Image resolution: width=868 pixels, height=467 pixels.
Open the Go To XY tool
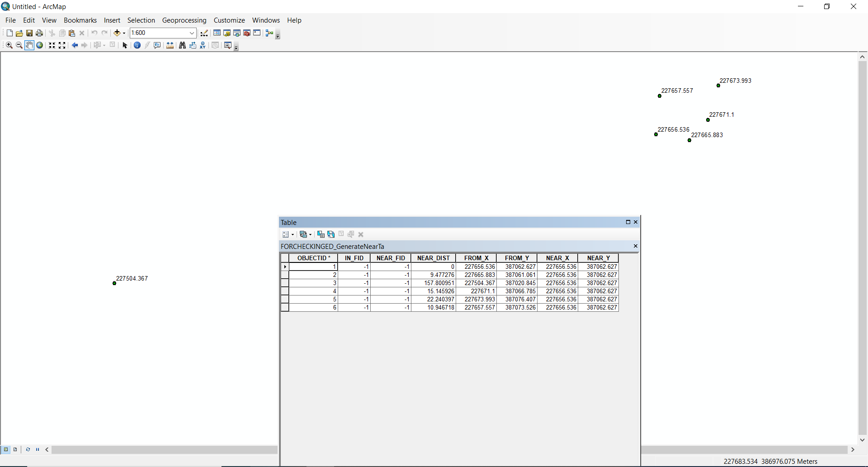[203, 45]
